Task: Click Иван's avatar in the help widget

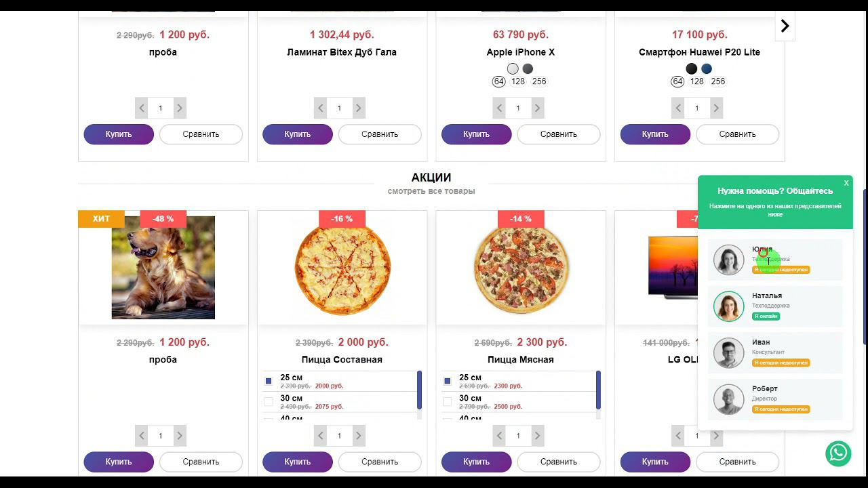Action: coord(729,353)
